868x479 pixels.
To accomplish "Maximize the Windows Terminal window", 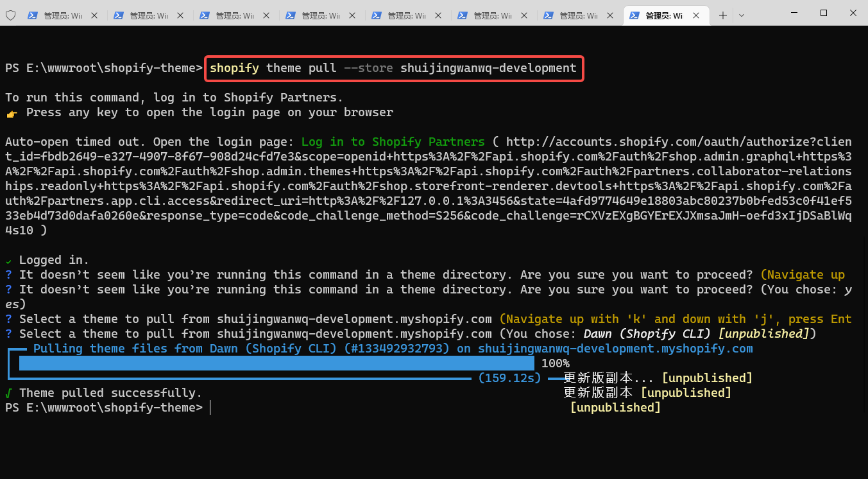I will tap(824, 13).
